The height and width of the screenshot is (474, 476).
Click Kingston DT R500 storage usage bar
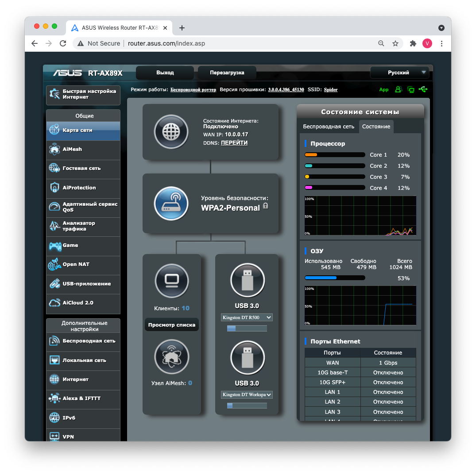point(247,328)
